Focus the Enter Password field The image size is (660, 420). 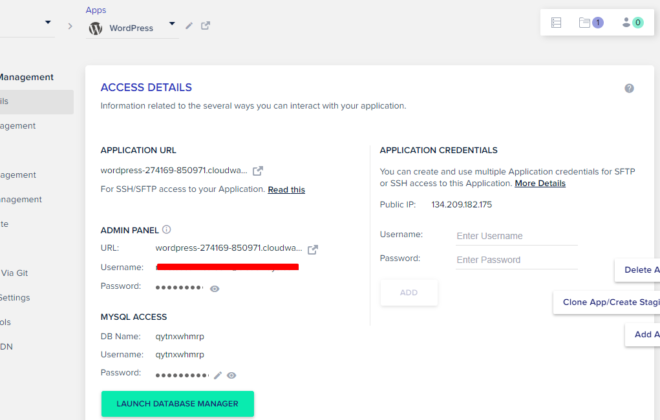[x=516, y=260]
